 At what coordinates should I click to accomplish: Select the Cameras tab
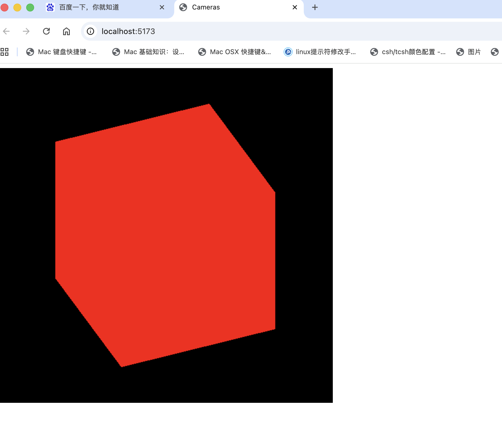(239, 8)
